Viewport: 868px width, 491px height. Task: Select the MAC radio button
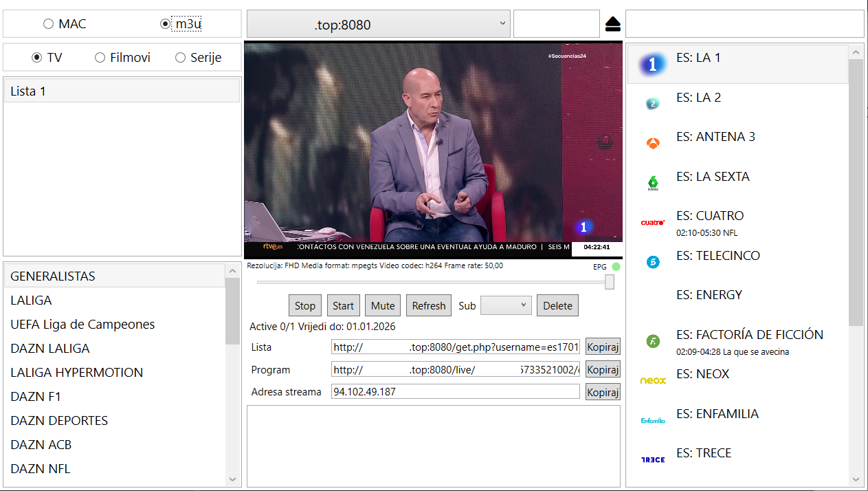tap(48, 24)
